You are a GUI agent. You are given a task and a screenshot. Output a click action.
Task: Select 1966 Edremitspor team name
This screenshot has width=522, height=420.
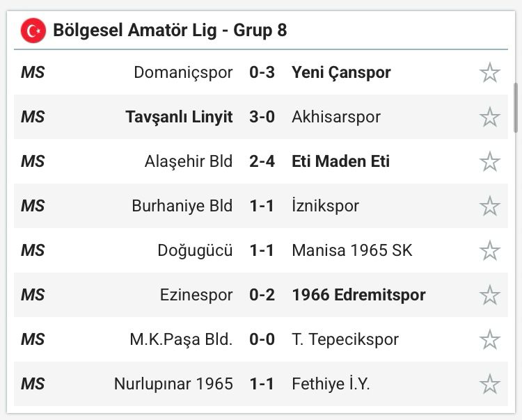point(359,295)
